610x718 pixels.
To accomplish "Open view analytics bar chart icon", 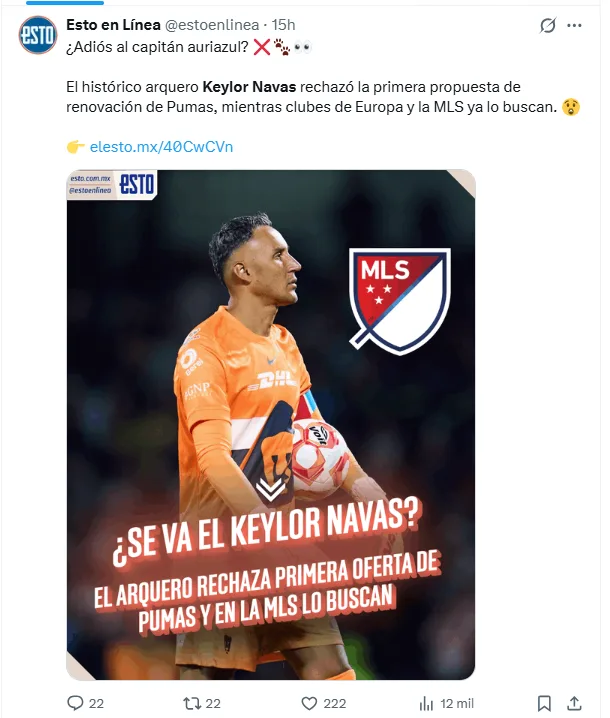I will [x=426, y=703].
